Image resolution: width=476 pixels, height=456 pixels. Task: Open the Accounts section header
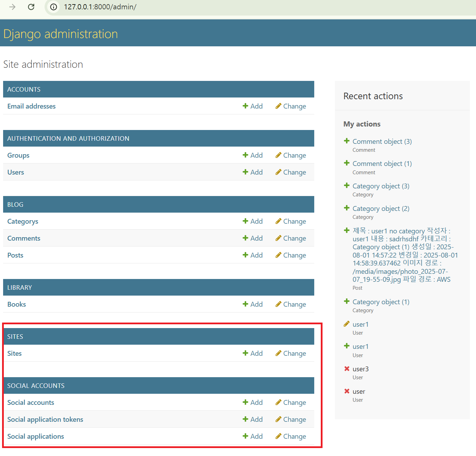coord(24,89)
